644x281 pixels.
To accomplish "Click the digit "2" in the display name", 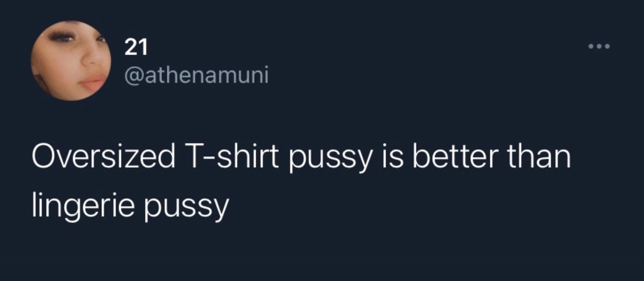I will [x=130, y=47].
